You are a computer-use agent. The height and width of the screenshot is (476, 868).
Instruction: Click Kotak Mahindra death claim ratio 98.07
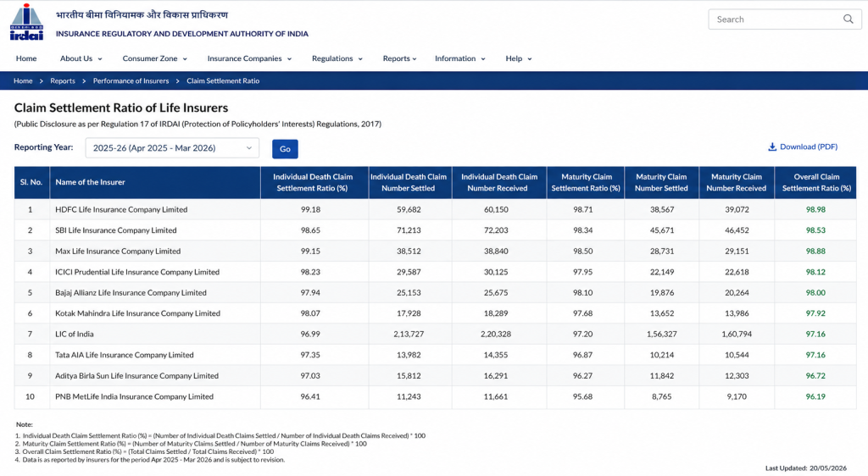coord(310,313)
